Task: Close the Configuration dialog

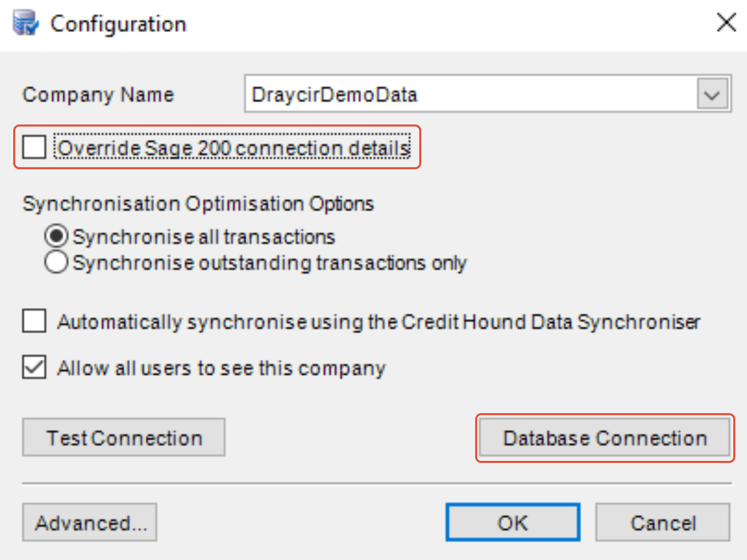Action: click(x=726, y=23)
